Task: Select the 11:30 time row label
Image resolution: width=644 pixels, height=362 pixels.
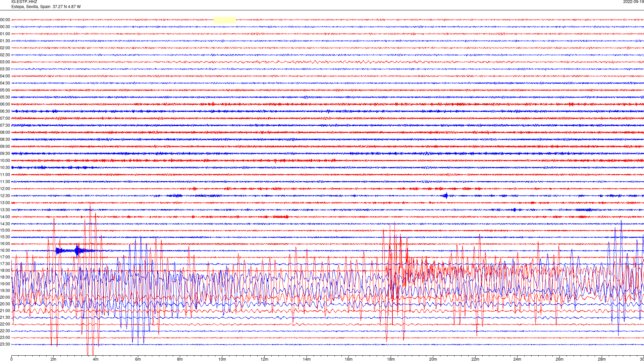Action: [5, 182]
